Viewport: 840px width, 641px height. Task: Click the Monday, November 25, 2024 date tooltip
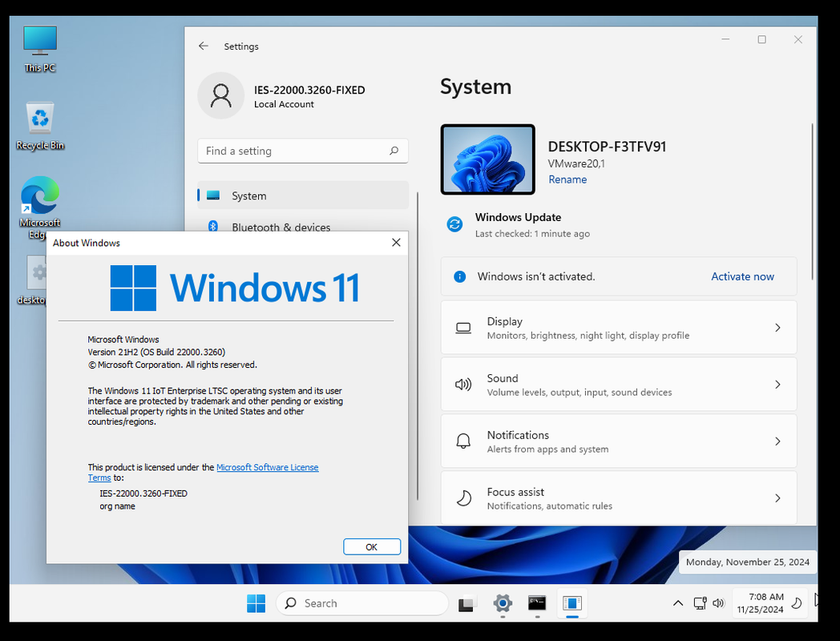pyautogui.click(x=748, y=562)
